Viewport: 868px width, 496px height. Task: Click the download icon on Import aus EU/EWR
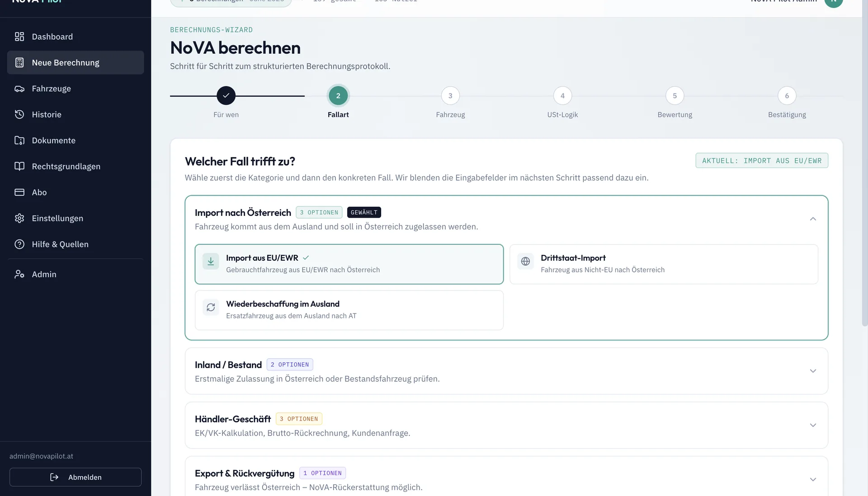[211, 262]
